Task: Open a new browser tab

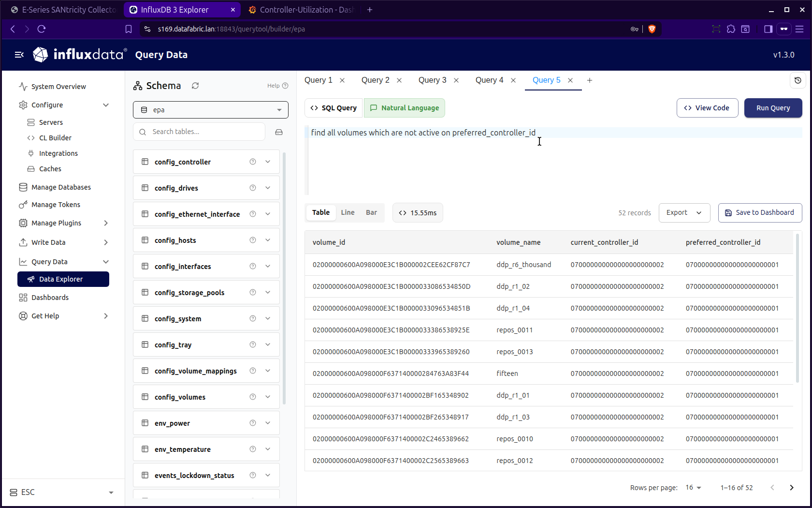Action: pos(370,10)
